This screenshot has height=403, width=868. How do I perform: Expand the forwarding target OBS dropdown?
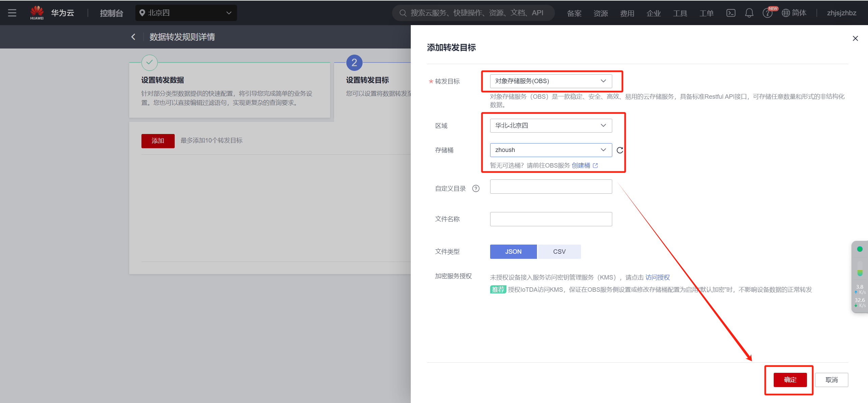[551, 81]
